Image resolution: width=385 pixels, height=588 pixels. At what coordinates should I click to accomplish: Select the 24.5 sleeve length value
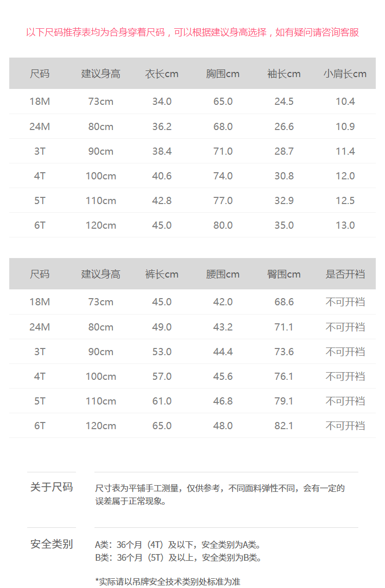(x=284, y=102)
